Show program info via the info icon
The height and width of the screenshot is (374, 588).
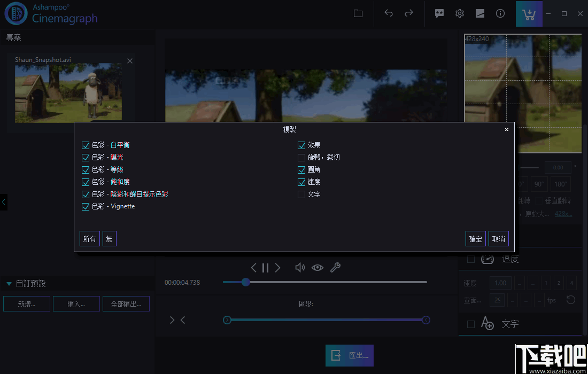[500, 13]
